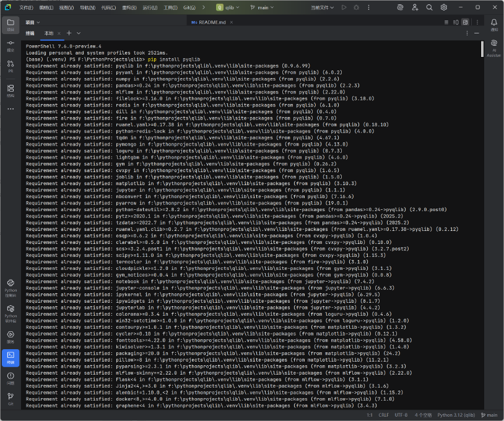Click the pip install pyqlib command line
The image size is (504, 421).
click(174, 59)
